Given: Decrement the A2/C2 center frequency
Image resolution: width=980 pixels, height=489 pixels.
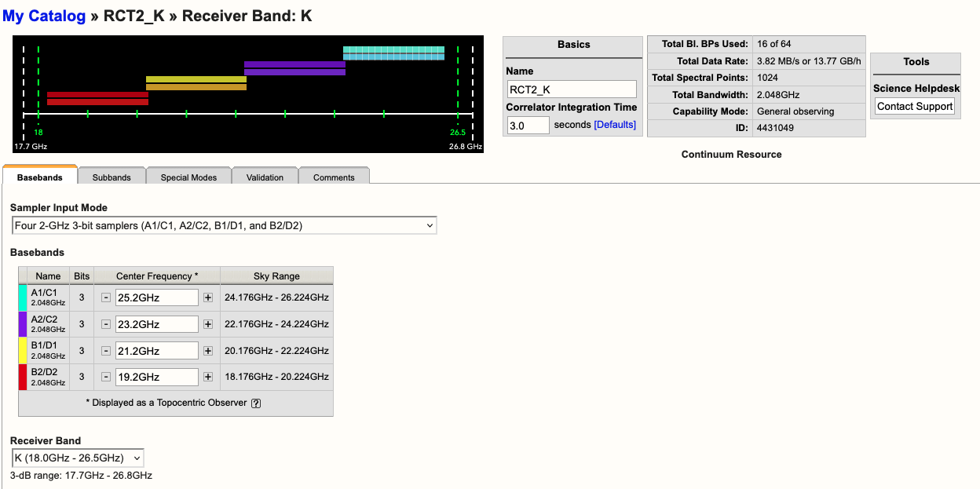Looking at the screenshot, I should (x=105, y=324).
